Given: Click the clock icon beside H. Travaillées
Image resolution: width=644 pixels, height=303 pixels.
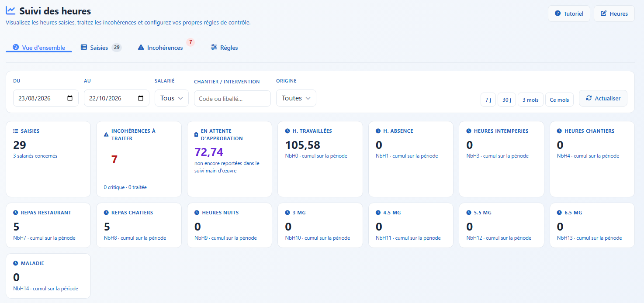Looking at the screenshot, I should coord(287,131).
